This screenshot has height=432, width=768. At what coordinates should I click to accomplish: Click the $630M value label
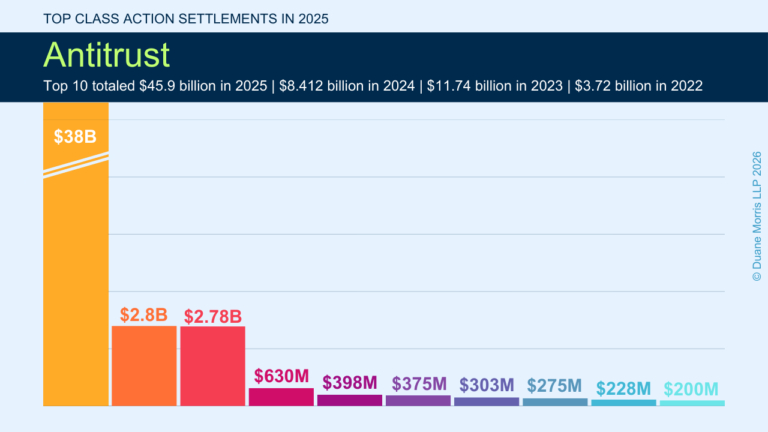coord(281,376)
